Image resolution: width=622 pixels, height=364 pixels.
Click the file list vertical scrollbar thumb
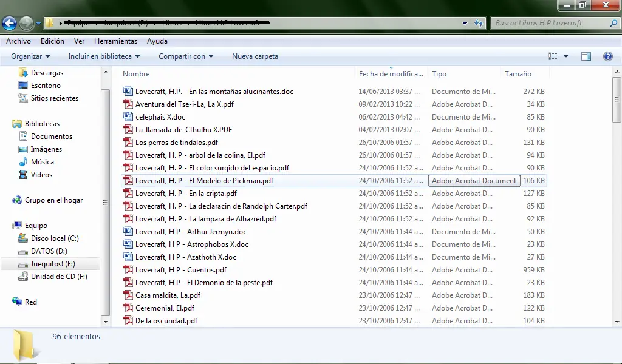(x=617, y=99)
